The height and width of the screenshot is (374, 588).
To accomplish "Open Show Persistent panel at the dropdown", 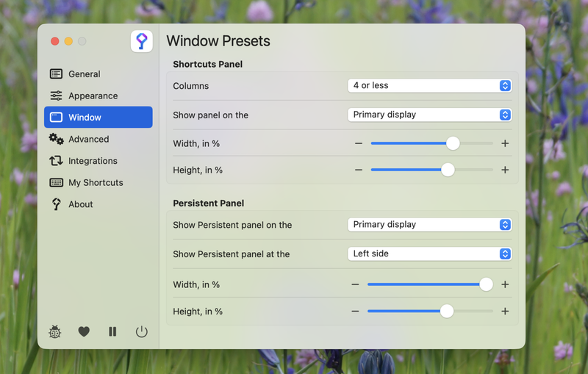I will pos(429,253).
